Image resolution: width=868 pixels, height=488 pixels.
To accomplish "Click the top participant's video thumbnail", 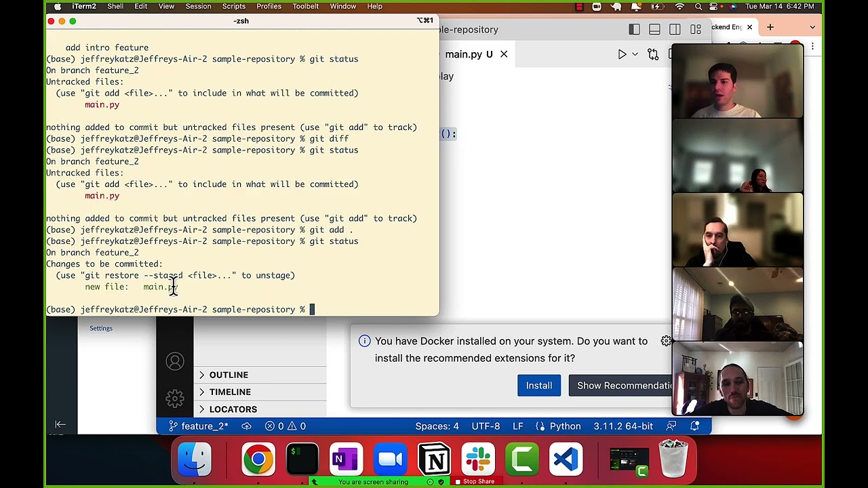I will coord(737,83).
